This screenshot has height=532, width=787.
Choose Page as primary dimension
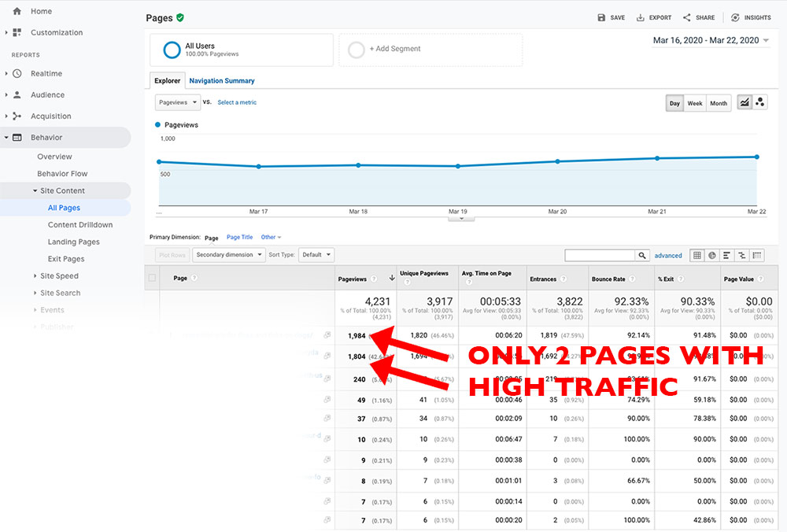point(211,238)
